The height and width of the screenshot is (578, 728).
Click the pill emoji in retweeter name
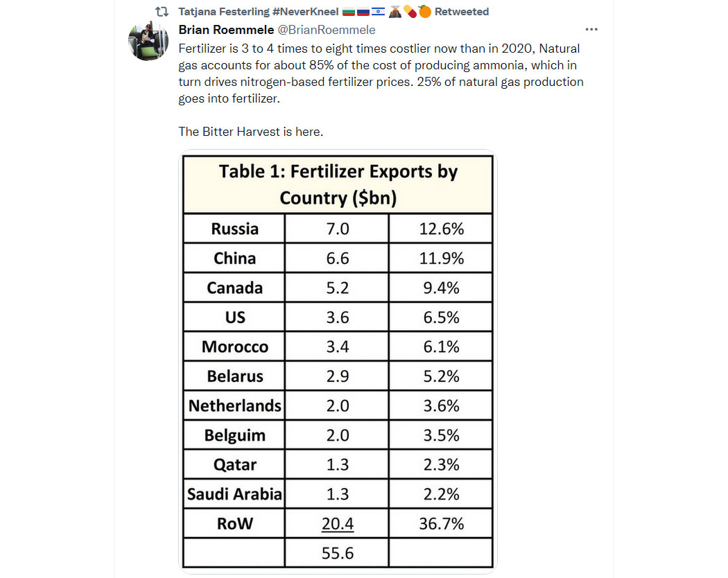tap(410, 12)
